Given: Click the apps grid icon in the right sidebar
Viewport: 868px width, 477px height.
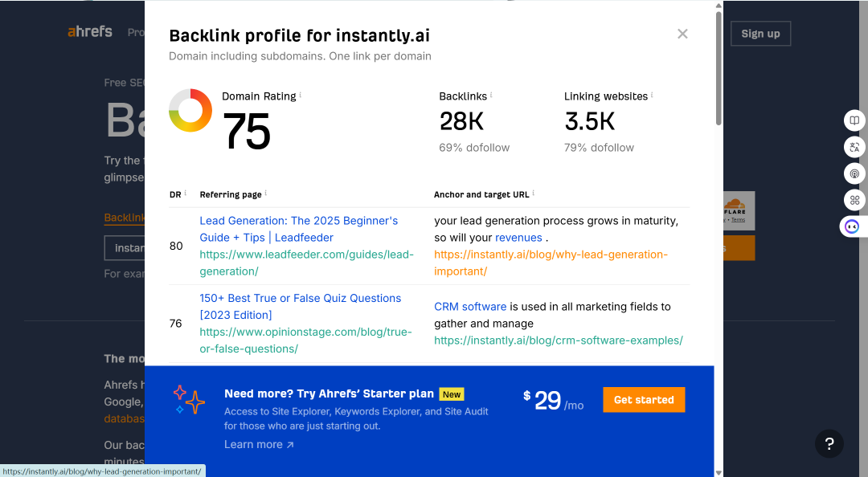Looking at the screenshot, I should (854, 200).
